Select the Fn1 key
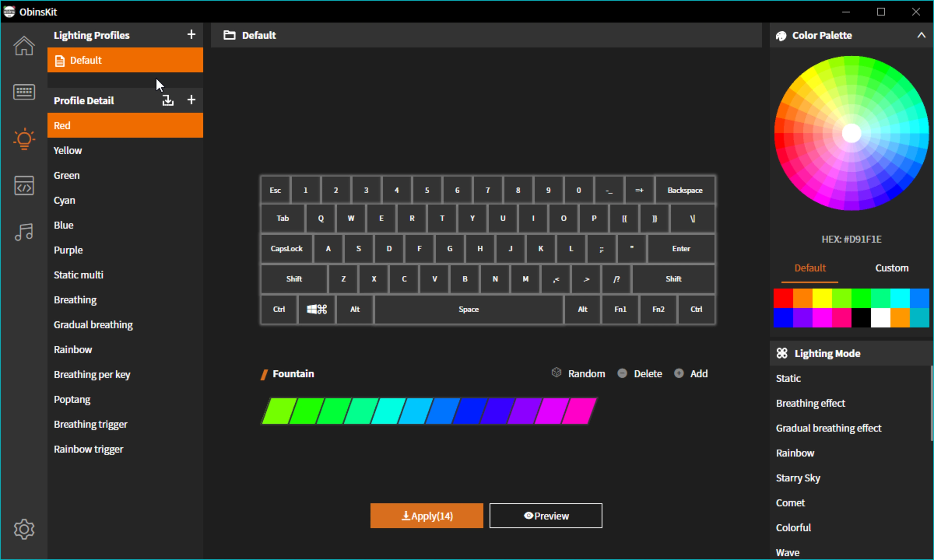The width and height of the screenshot is (934, 560). pyautogui.click(x=620, y=309)
